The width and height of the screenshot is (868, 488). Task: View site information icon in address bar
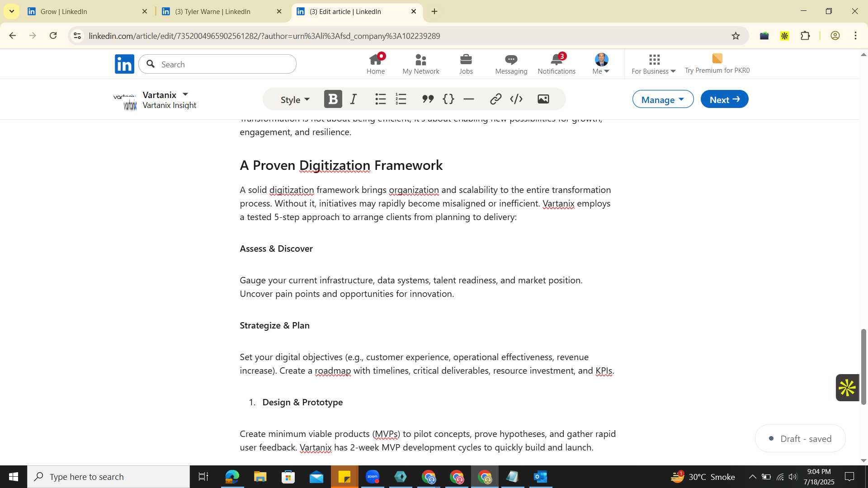(77, 36)
